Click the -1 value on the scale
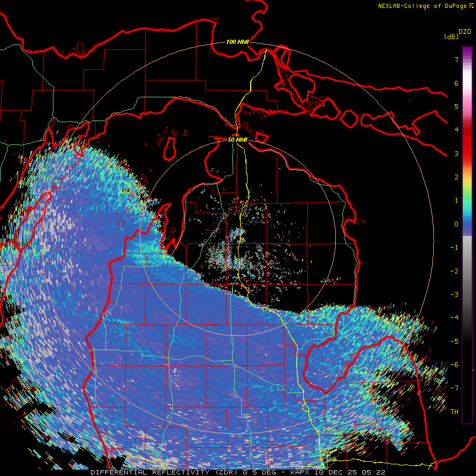 coord(454,248)
